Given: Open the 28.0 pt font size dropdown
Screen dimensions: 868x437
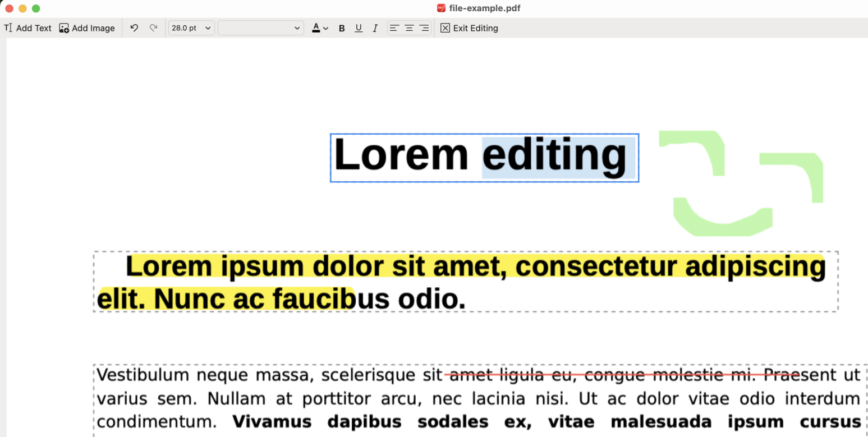Looking at the screenshot, I should coord(191,27).
